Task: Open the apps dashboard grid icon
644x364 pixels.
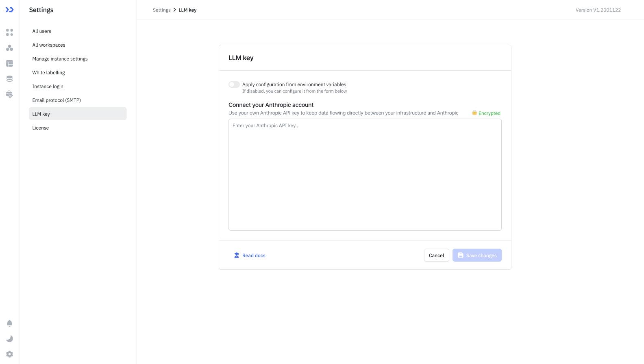Action: coord(9,32)
